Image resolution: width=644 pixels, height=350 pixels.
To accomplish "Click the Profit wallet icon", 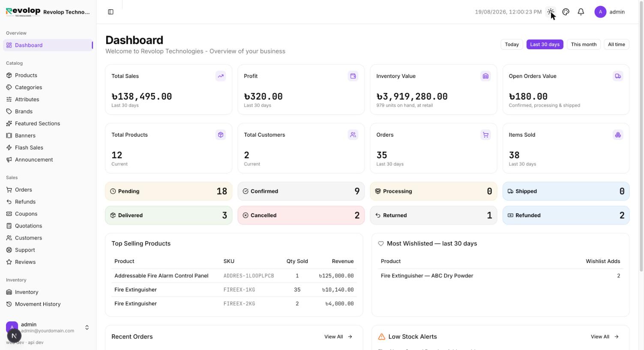I will click(x=353, y=76).
